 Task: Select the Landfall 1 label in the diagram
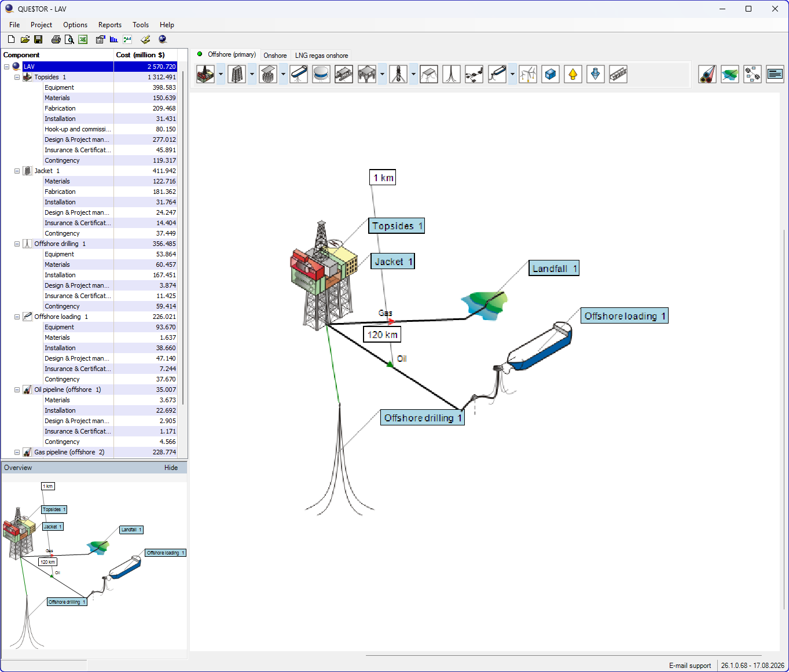pyautogui.click(x=554, y=268)
